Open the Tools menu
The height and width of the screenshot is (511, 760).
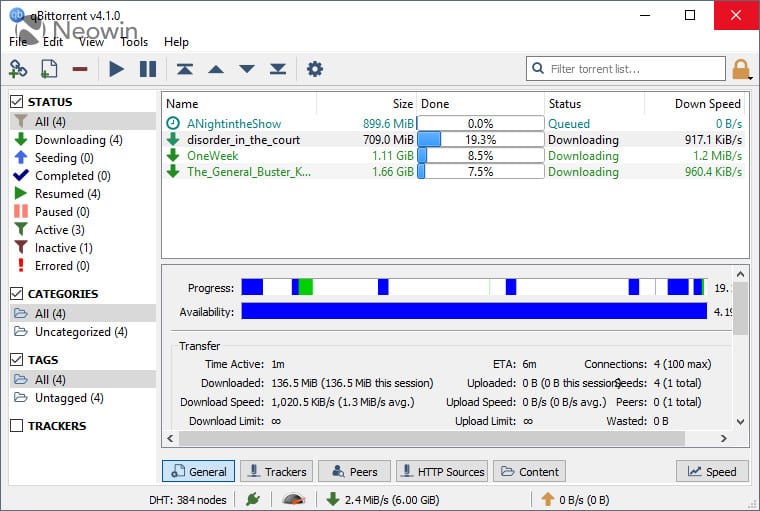134,42
